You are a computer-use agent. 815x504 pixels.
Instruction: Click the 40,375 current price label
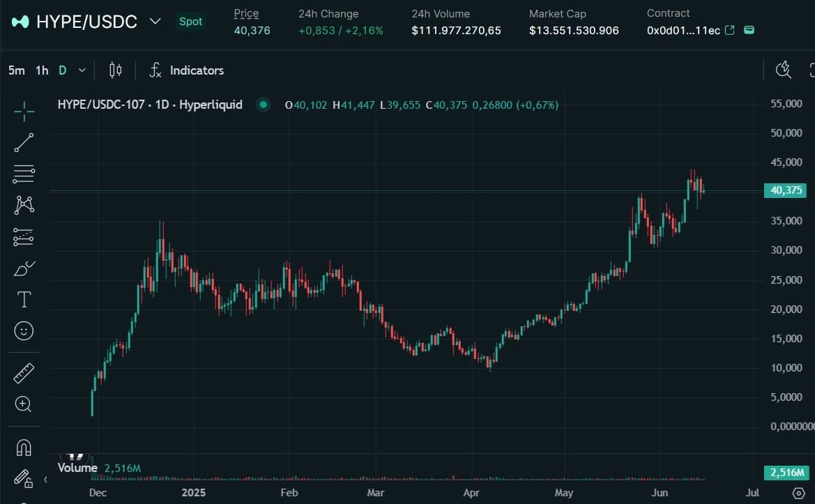point(786,190)
